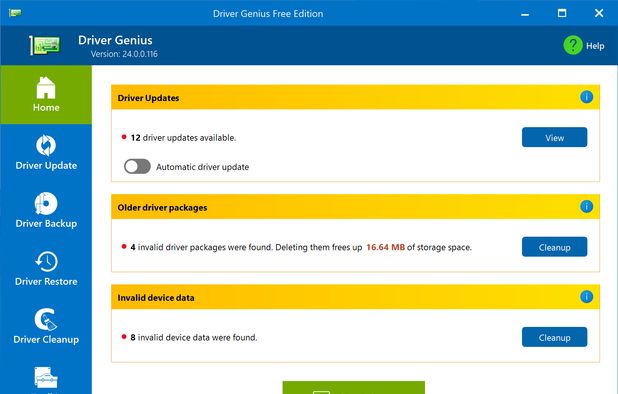618x394 pixels.
Task: Cleanup the 8 invalid device data
Action: (x=555, y=337)
